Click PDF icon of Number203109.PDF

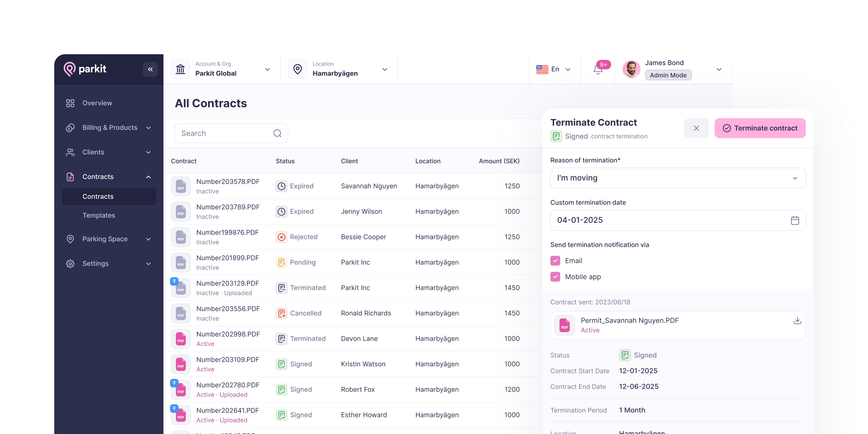point(181,364)
